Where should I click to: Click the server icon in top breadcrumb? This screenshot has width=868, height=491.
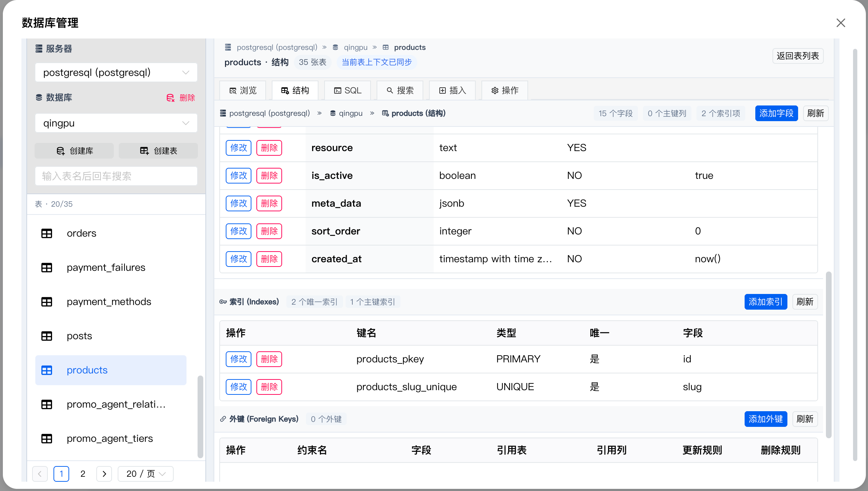point(228,47)
